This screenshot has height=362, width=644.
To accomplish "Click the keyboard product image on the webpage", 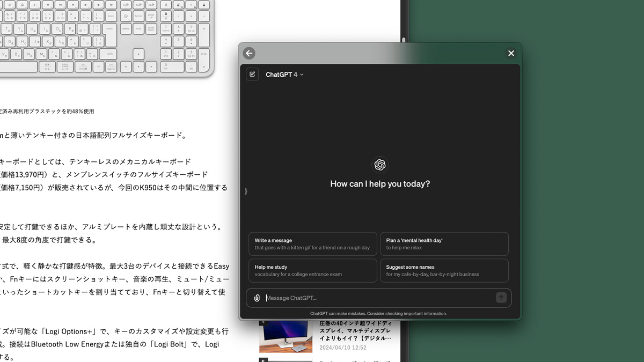I will [106, 38].
